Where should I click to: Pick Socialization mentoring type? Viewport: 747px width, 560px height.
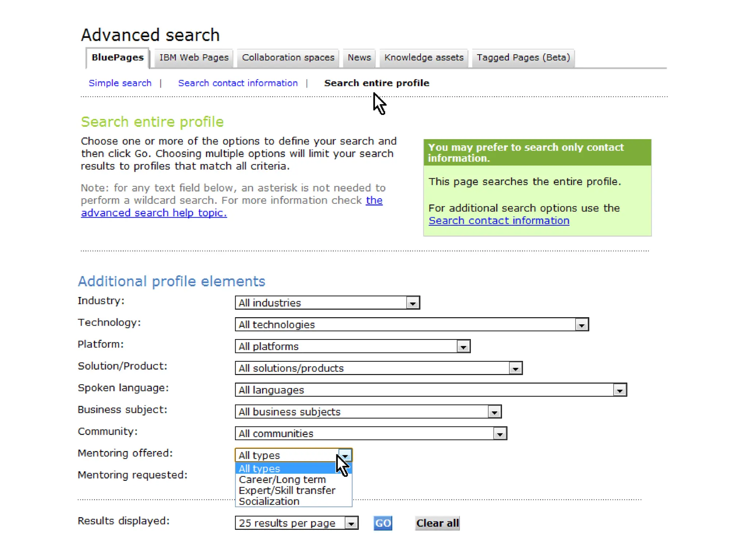[269, 502]
